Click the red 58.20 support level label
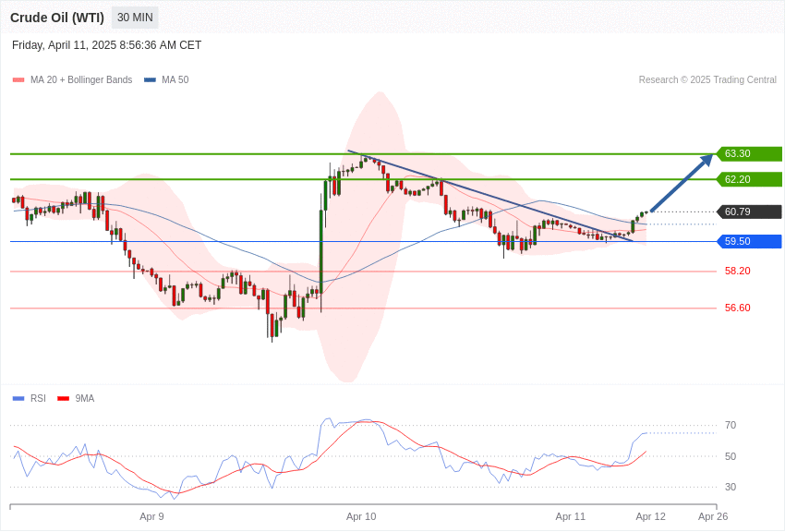The height and width of the screenshot is (532, 785). coord(737,272)
